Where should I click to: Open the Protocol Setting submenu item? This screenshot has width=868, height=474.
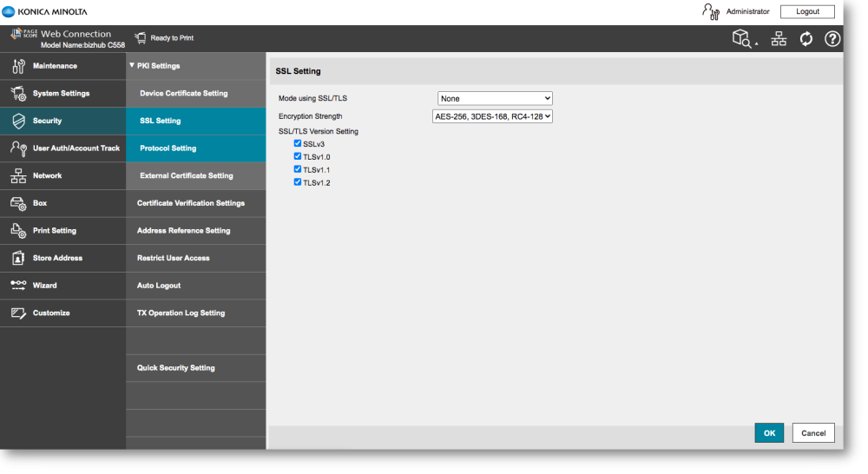[196, 148]
